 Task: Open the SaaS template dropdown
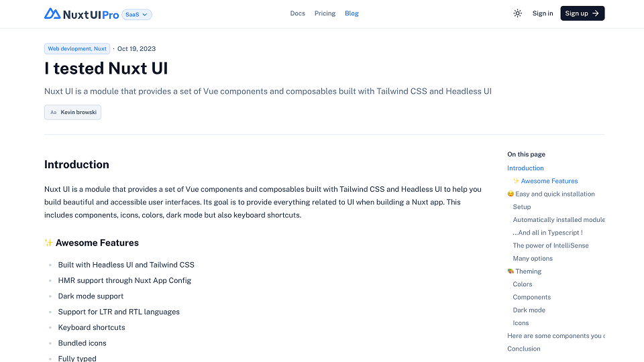(137, 14)
